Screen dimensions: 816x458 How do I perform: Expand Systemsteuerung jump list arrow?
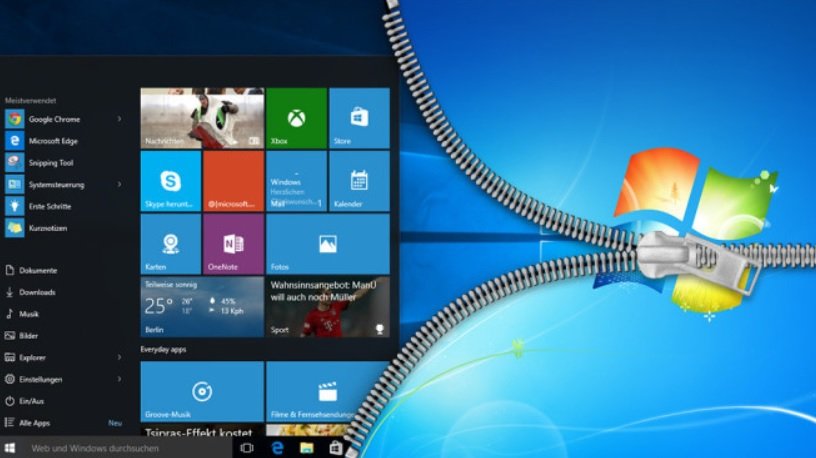[119, 184]
